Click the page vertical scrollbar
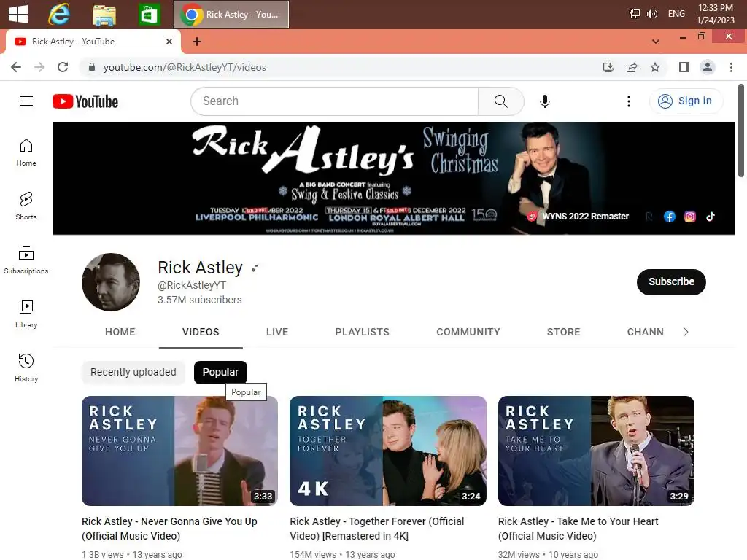 coord(741,131)
